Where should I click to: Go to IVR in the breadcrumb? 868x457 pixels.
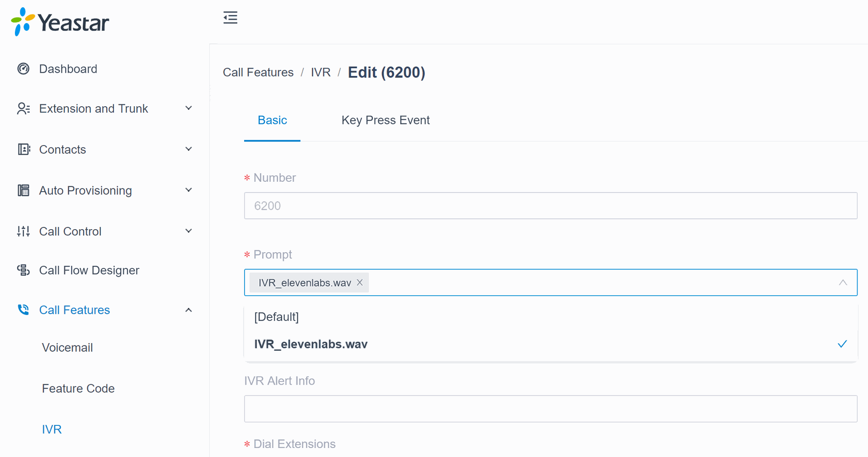tap(321, 72)
